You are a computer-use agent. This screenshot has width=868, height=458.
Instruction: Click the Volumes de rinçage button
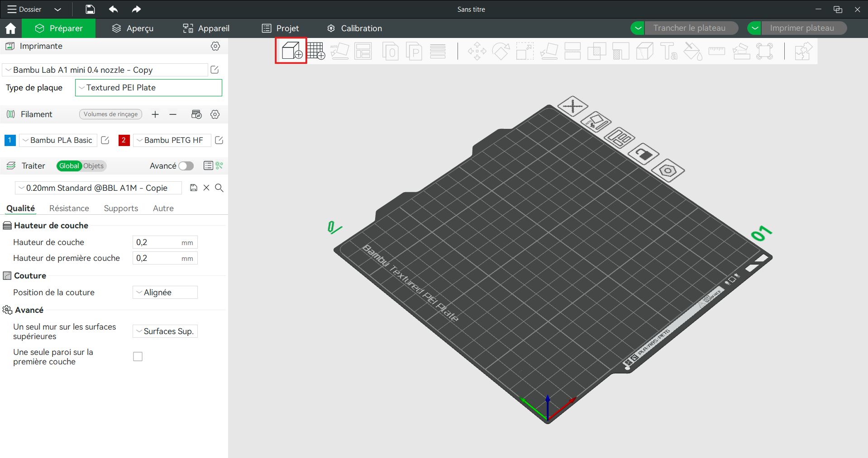tap(110, 114)
